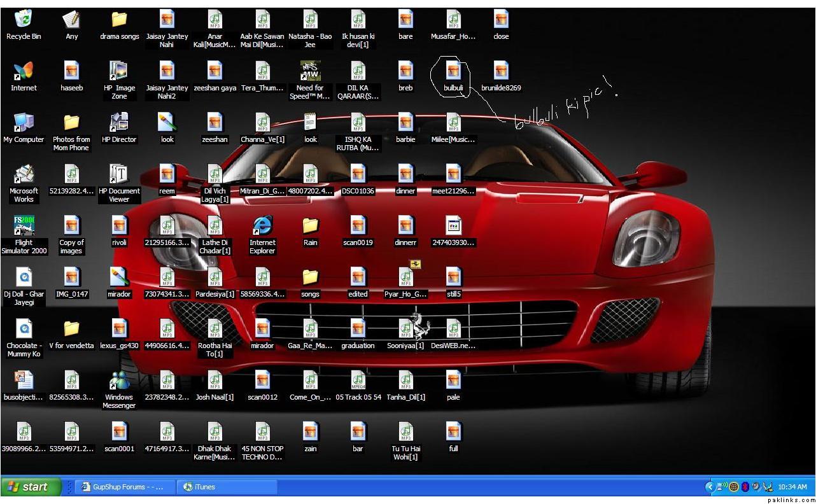Image resolution: width=816 pixels, height=504 pixels.
Task: Open the Photos from Mom Phone folder
Action: point(71,123)
